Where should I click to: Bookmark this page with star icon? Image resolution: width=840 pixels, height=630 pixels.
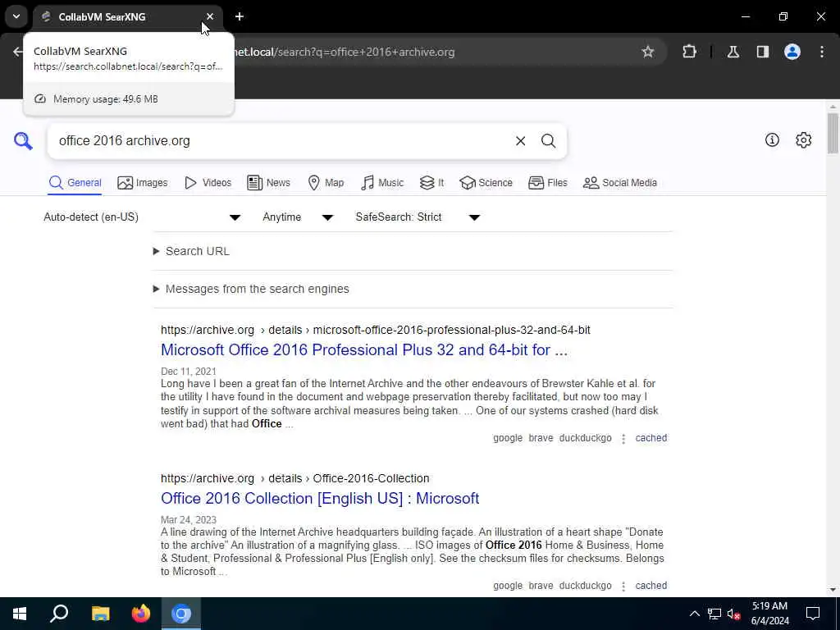[x=648, y=52]
